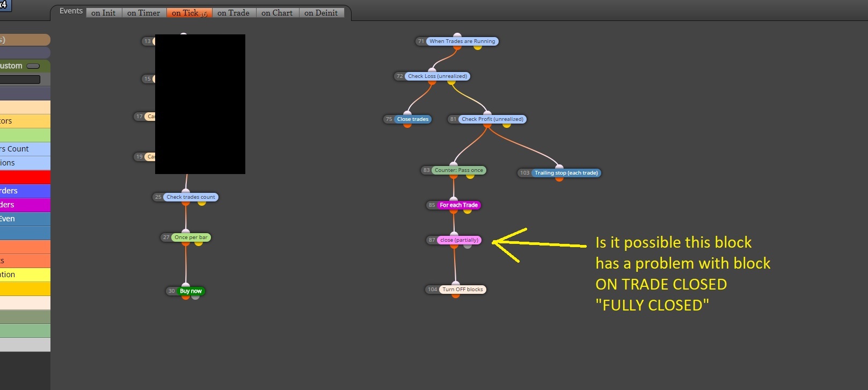868x390 pixels.
Task: Switch to the on Timer tab
Action: (x=144, y=13)
